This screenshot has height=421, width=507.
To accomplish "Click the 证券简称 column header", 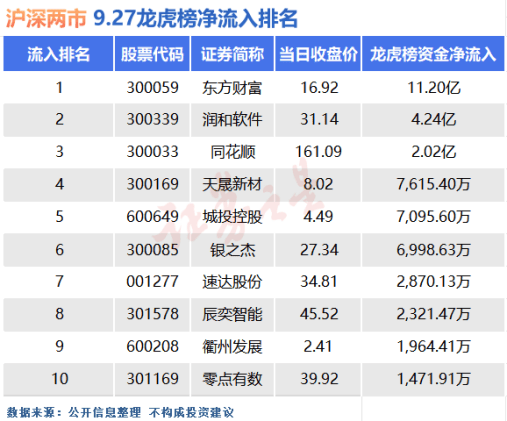I will coord(232,54).
